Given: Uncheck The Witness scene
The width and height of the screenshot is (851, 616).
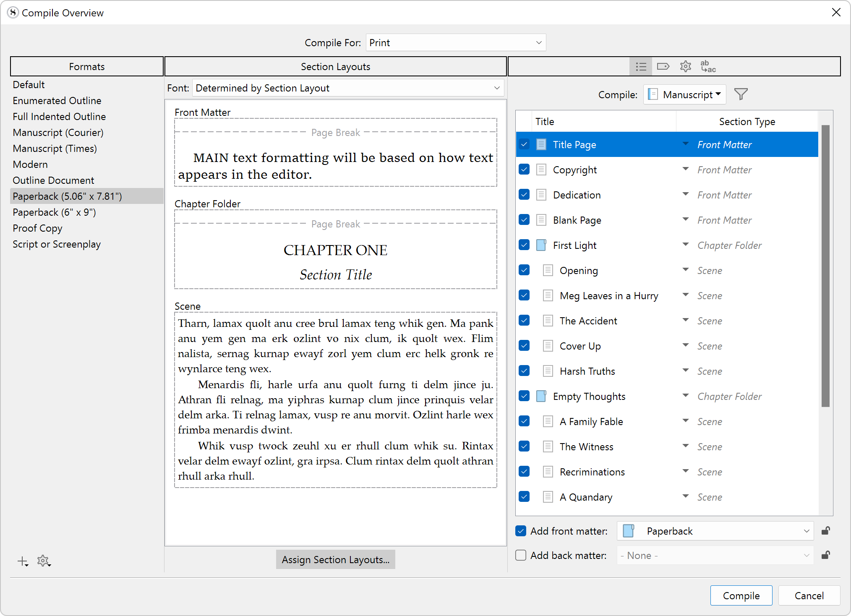Looking at the screenshot, I should (x=524, y=446).
